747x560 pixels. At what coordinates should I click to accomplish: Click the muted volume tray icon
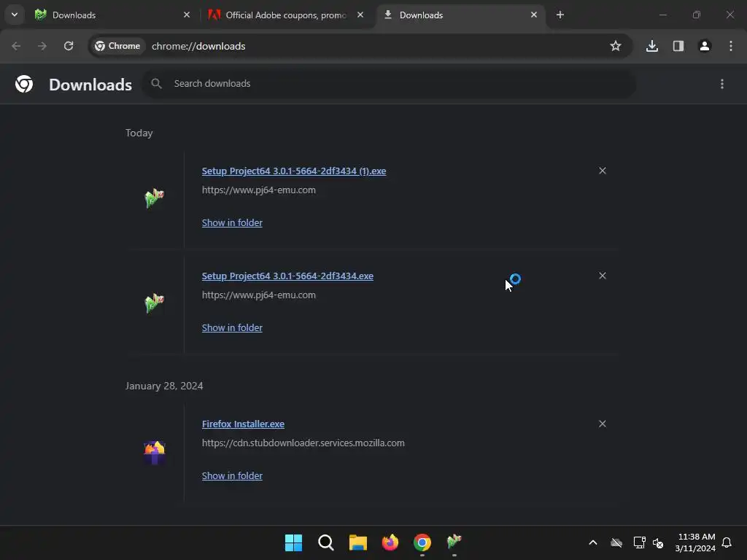click(658, 542)
